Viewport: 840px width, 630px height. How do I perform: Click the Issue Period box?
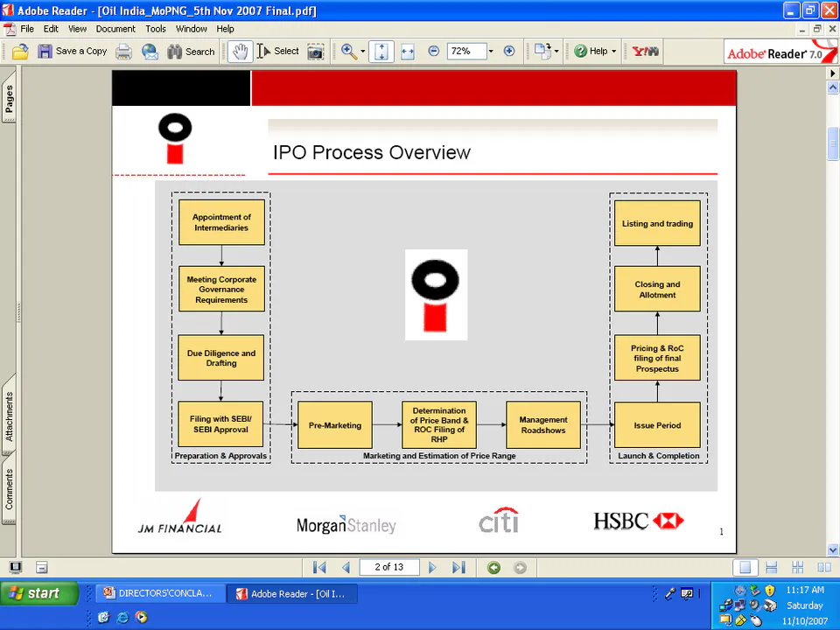657,425
